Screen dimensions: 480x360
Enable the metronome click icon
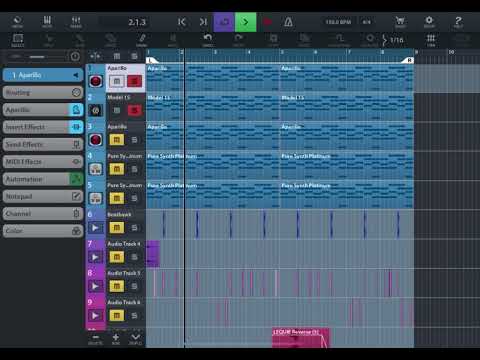click(x=288, y=22)
